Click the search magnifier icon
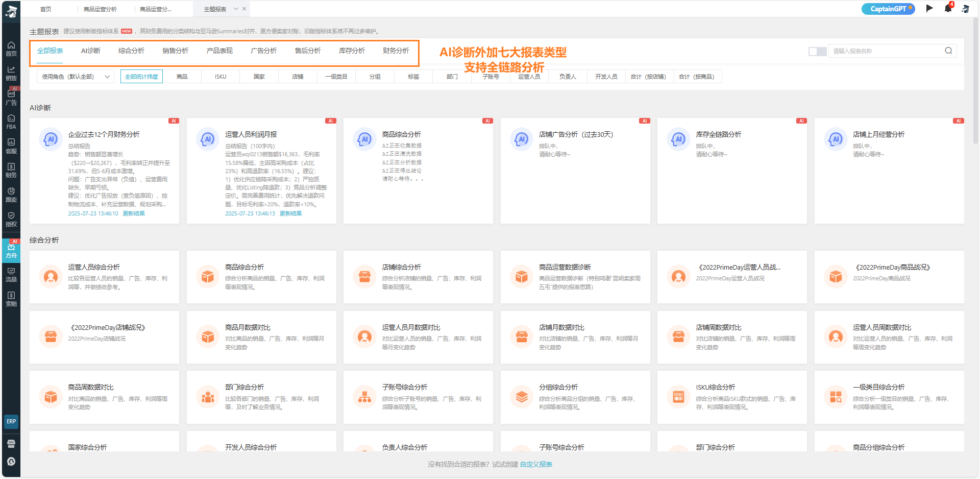 [948, 51]
